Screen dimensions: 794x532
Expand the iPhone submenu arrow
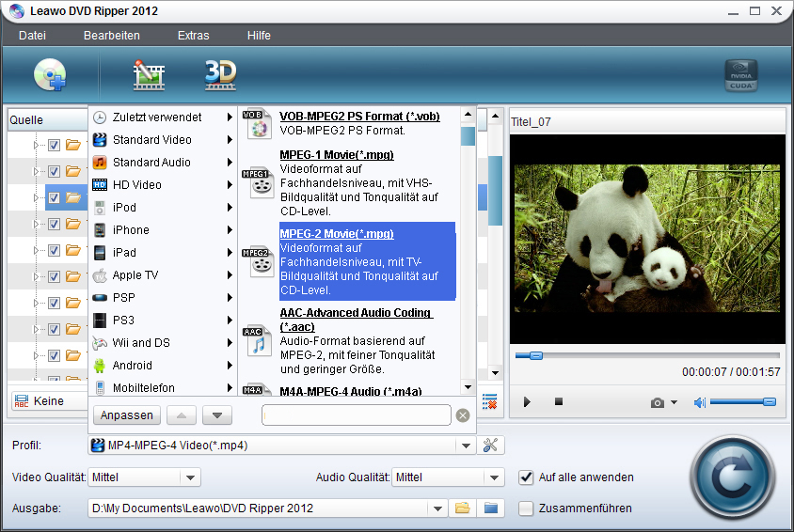click(x=230, y=230)
